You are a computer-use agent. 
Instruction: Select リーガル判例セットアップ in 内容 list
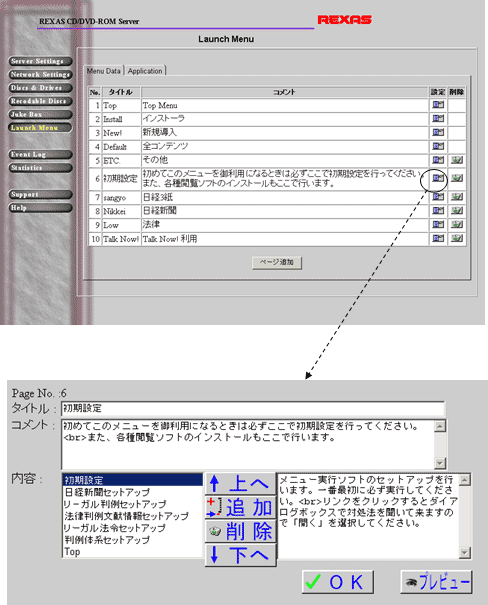tap(132, 504)
